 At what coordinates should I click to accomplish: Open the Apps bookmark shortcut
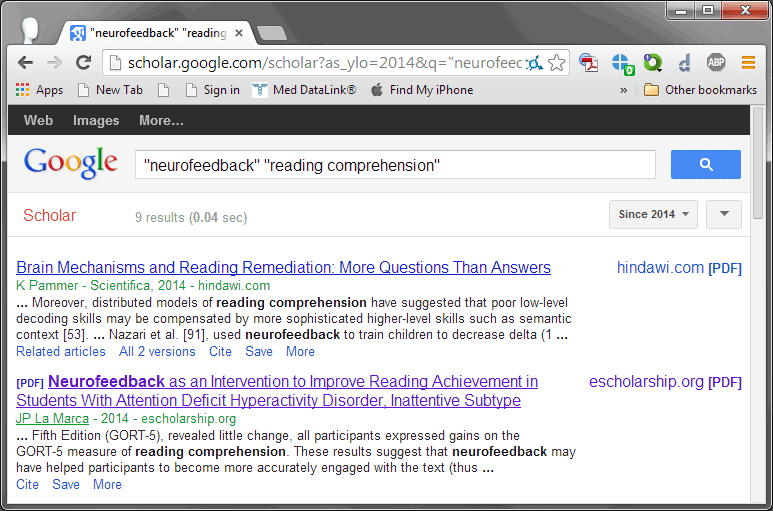pyautogui.click(x=39, y=90)
